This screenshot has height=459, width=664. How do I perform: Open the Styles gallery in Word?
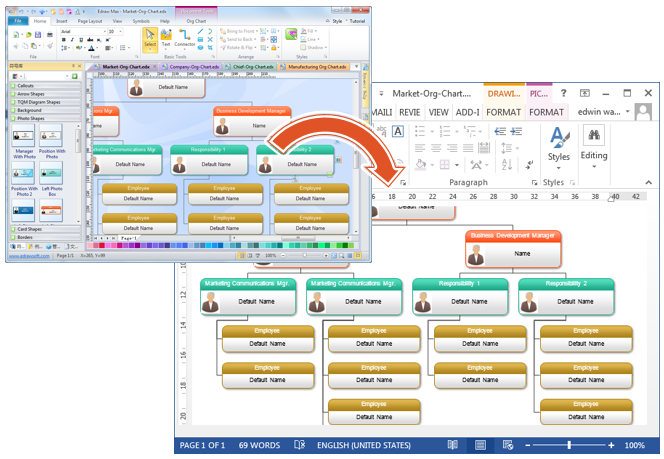559,148
